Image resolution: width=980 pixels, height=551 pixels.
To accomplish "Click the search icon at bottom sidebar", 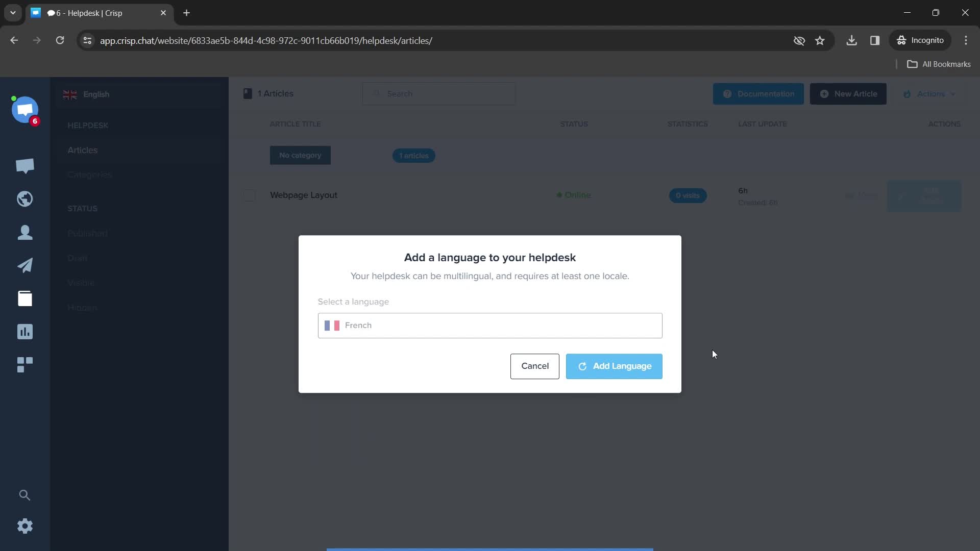I will coord(25,494).
